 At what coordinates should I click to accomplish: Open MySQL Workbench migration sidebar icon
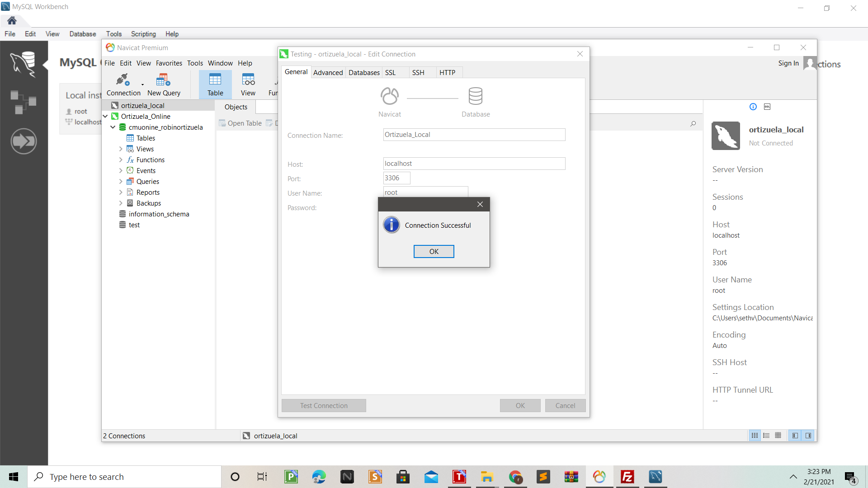click(24, 141)
